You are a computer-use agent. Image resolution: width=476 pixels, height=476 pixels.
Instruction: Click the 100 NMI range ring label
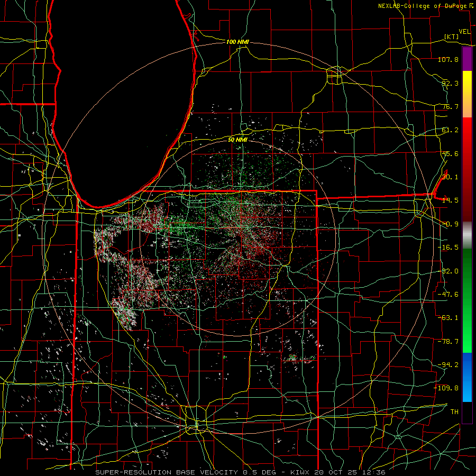(x=237, y=42)
